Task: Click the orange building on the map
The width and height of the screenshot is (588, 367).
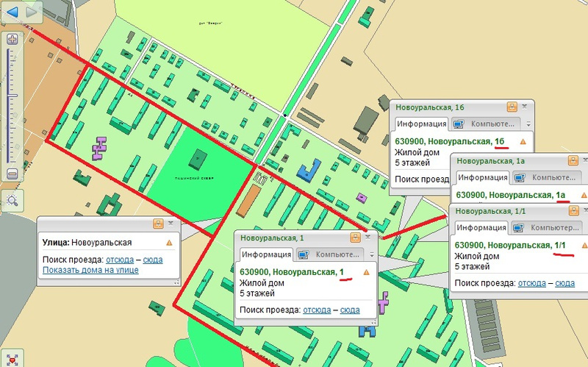Action: (x=248, y=200)
